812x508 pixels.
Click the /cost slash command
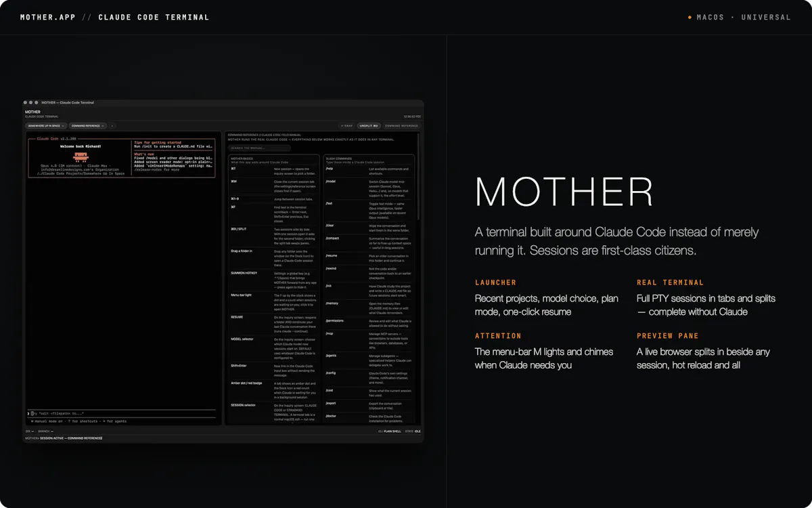pyautogui.click(x=369, y=392)
